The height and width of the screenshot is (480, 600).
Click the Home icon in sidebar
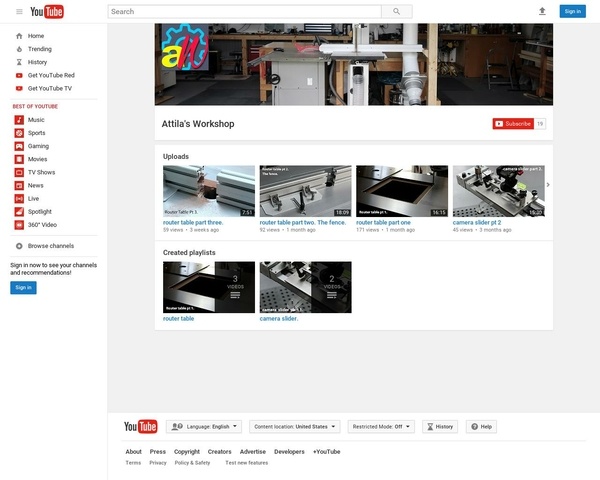pos(19,36)
